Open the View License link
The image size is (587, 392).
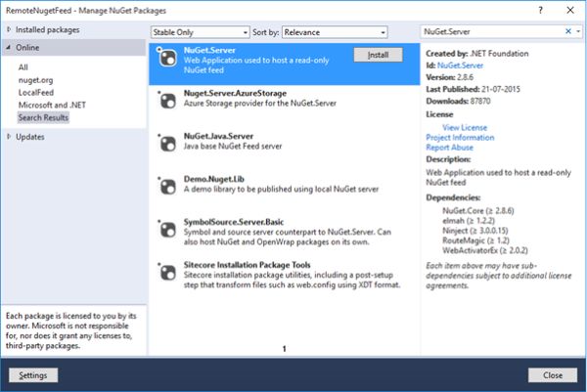[465, 127]
